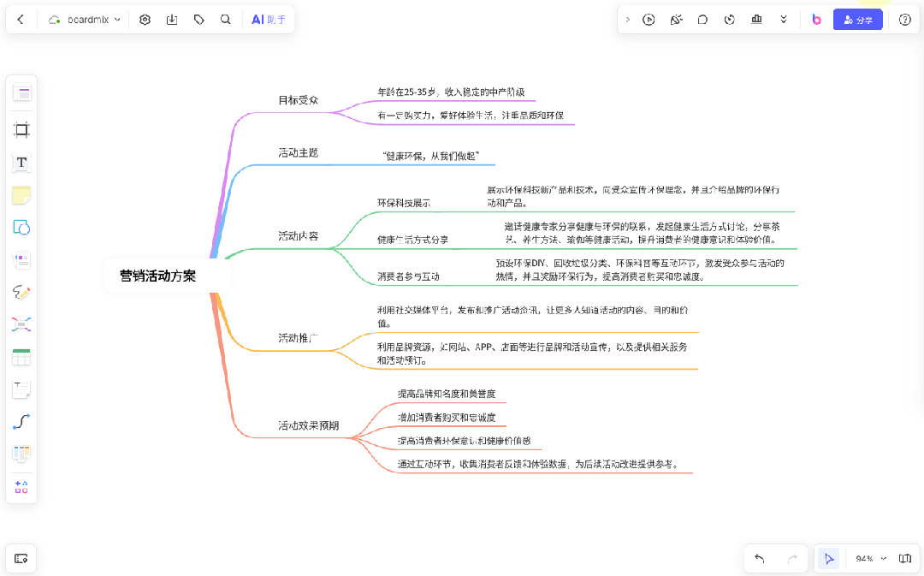Screen dimensions: 924x576
Task: Select the 活动内容 branch node
Action: [x=299, y=236]
